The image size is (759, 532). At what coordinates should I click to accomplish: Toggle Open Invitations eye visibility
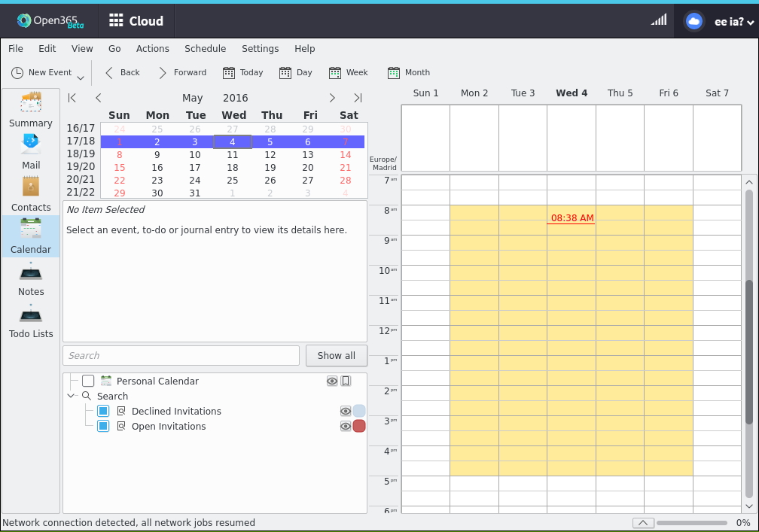(x=345, y=426)
